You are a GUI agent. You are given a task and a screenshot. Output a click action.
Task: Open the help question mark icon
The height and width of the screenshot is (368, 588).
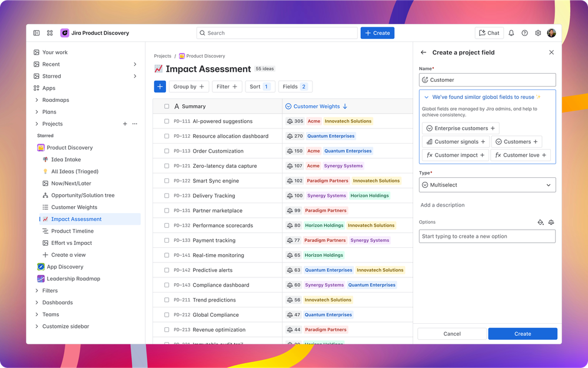pyautogui.click(x=524, y=33)
